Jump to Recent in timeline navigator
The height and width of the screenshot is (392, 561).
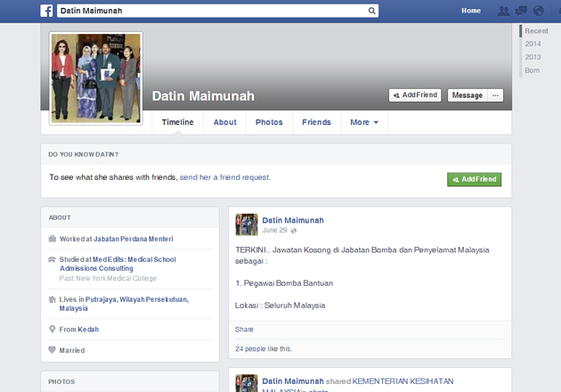(x=536, y=31)
